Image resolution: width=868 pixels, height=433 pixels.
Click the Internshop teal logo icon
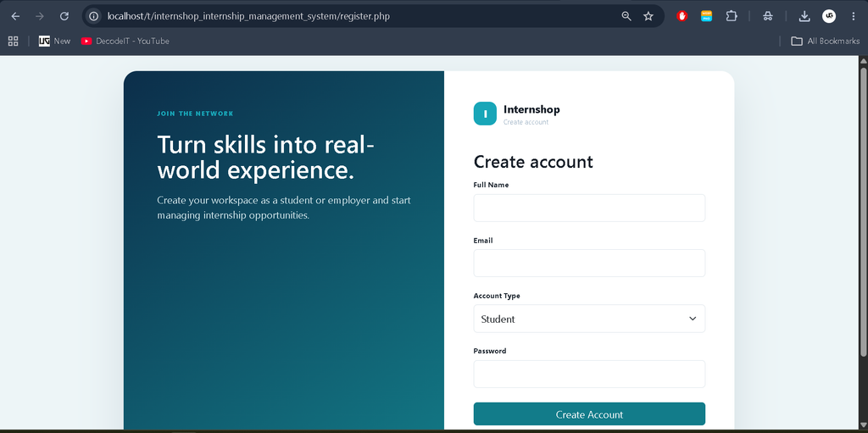[x=485, y=114]
